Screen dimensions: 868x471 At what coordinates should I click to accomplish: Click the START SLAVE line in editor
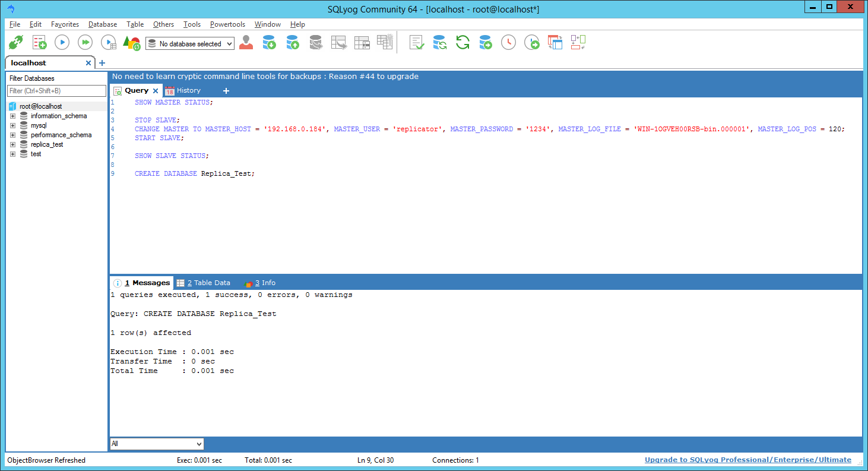(x=159, y=138)
